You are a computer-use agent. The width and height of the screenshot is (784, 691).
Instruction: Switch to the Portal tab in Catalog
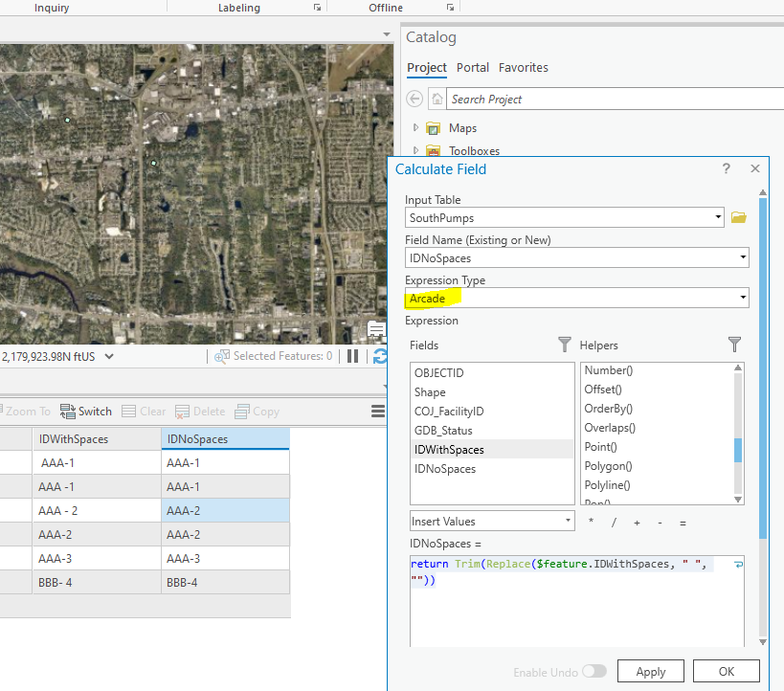[473, 68]
